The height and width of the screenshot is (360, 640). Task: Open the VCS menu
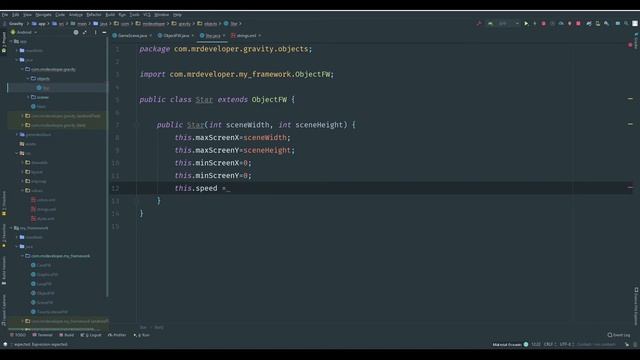[147, 15]
